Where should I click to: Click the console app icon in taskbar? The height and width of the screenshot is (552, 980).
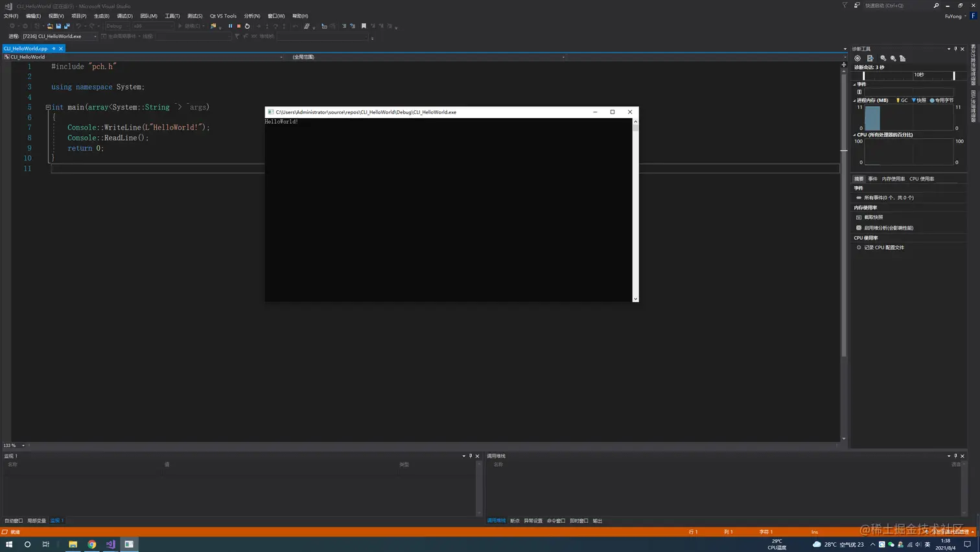pos(129,544)
